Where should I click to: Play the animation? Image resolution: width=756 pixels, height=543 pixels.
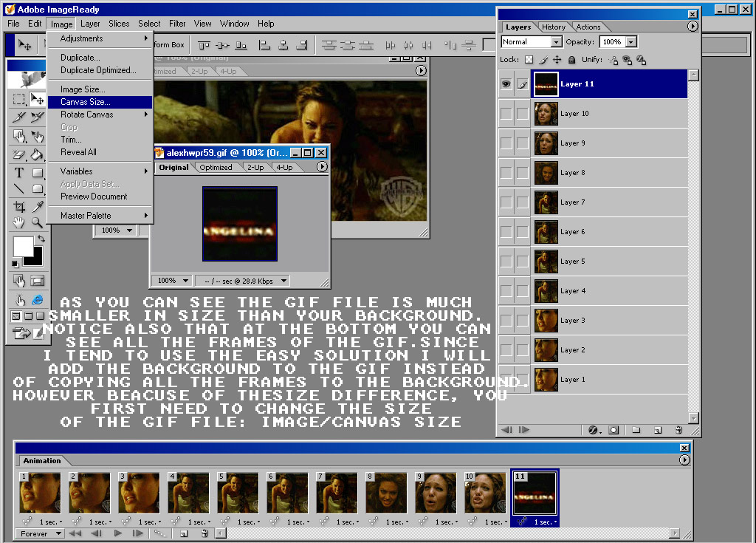click(x=117, y=533)
